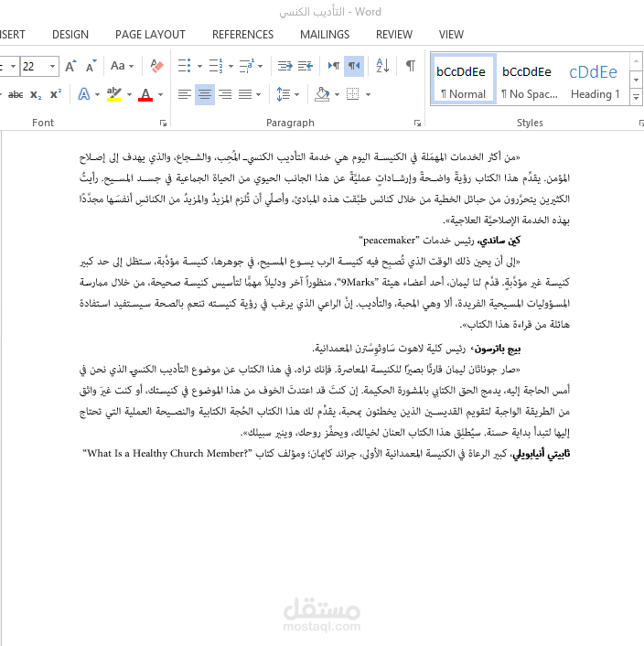Image resolution: width=644 pixels, height=646 pixels.
Task: Align text to the right
Action: point(225,95)
